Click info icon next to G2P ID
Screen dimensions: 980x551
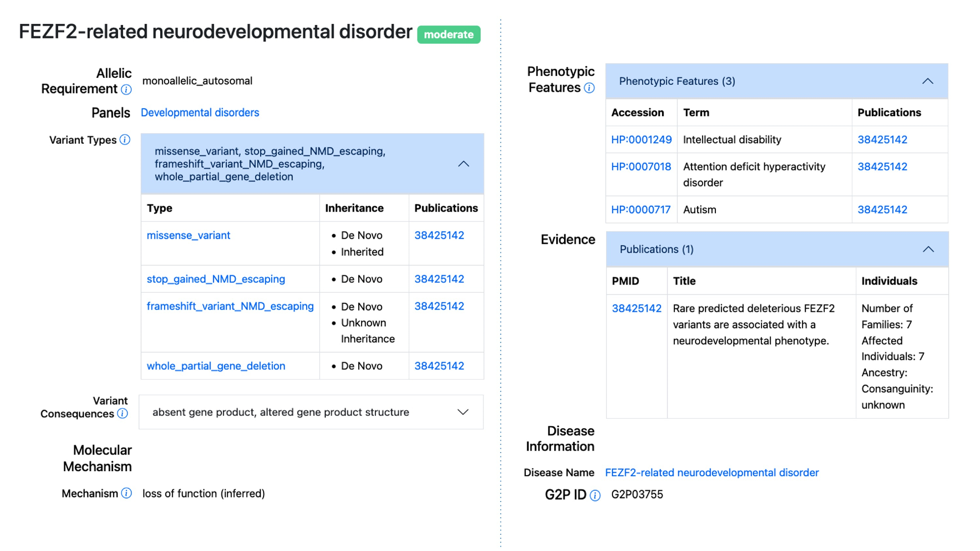tap(595, 496)
